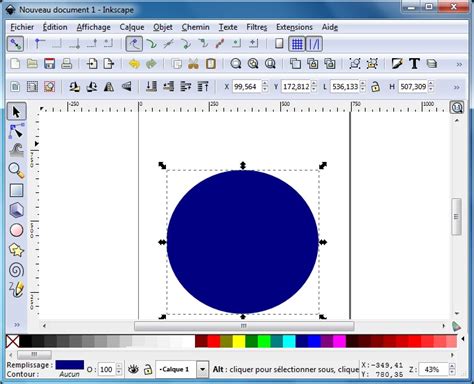
Task: Toggle the width-height ratio lock
Action: (x=376, y=87)
